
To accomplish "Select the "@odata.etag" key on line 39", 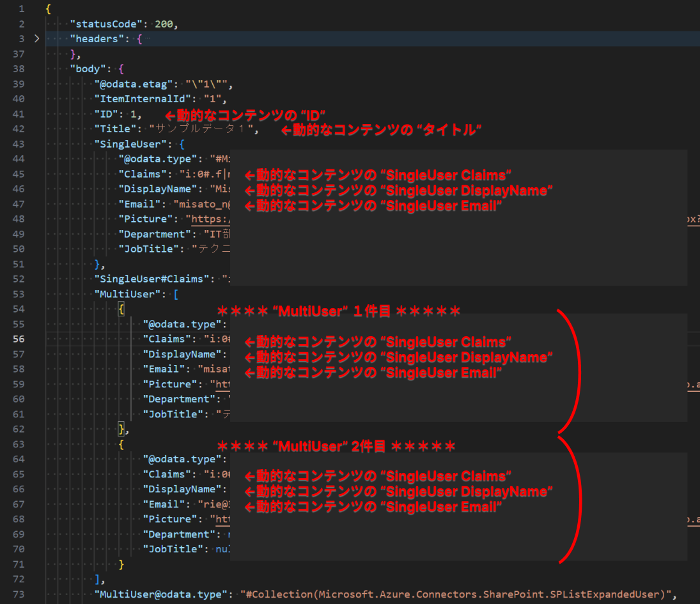I will pos(134,84).
